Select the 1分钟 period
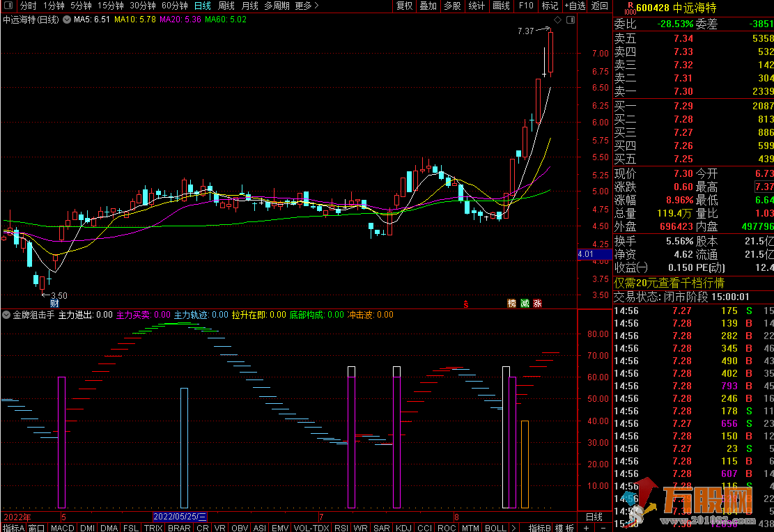This screenshot has height=532, width=774. [x=54, y=6]
